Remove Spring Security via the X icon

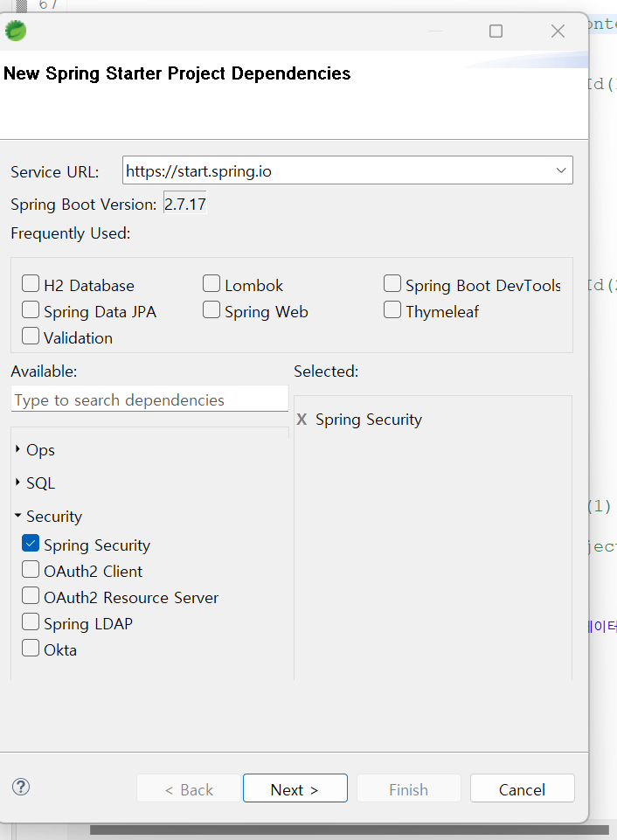pos(302,420)
